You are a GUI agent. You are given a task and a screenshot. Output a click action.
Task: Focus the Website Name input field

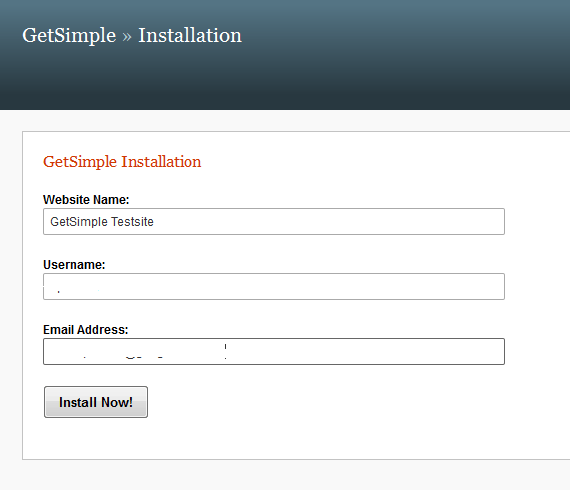point(274,221)
